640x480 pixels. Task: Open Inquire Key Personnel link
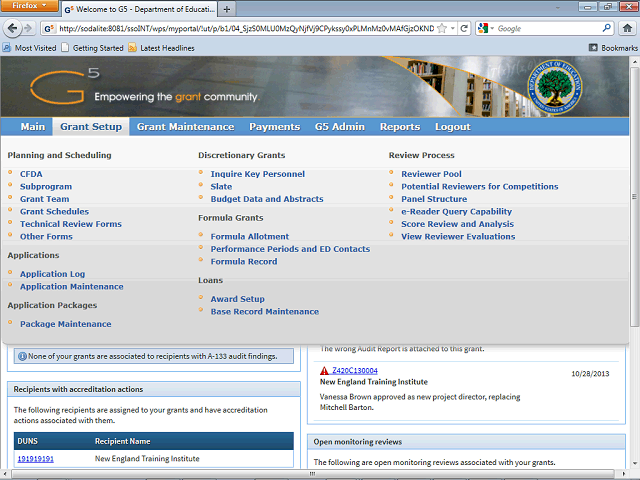(257, 174)
